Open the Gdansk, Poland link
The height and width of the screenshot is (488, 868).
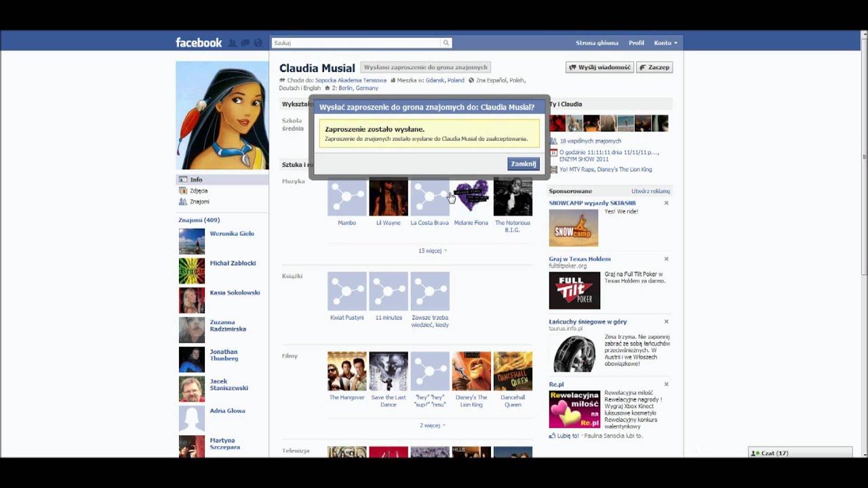click(445, 80)
